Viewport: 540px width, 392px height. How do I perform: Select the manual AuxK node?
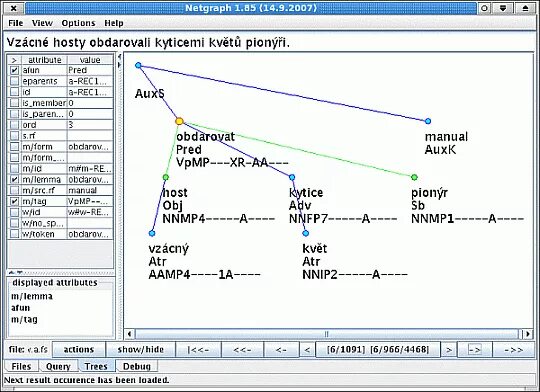coord(428,121)
